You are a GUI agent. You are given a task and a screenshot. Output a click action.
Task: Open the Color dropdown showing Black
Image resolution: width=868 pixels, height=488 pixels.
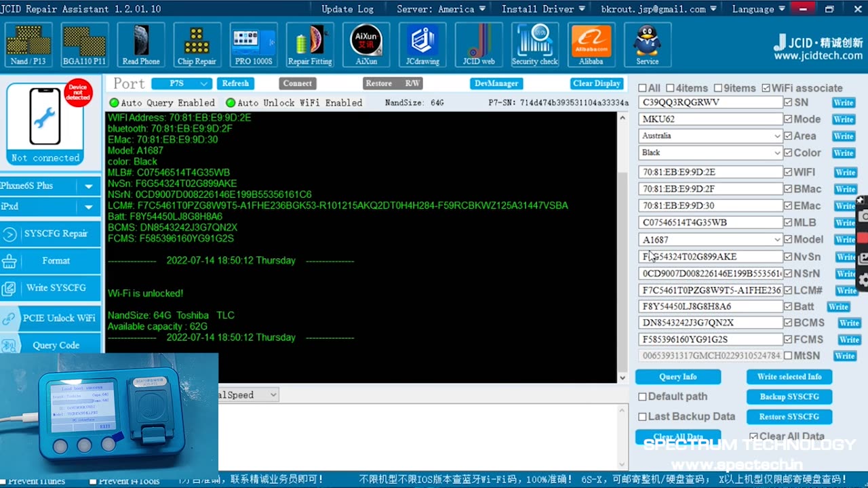pyautogui.click(x=710, y=152)
